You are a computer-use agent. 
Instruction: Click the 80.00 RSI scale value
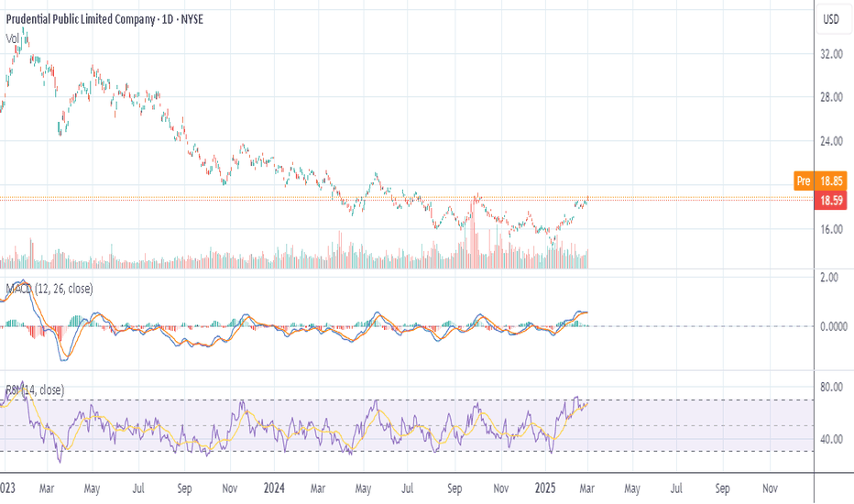[x=831, y=388]
